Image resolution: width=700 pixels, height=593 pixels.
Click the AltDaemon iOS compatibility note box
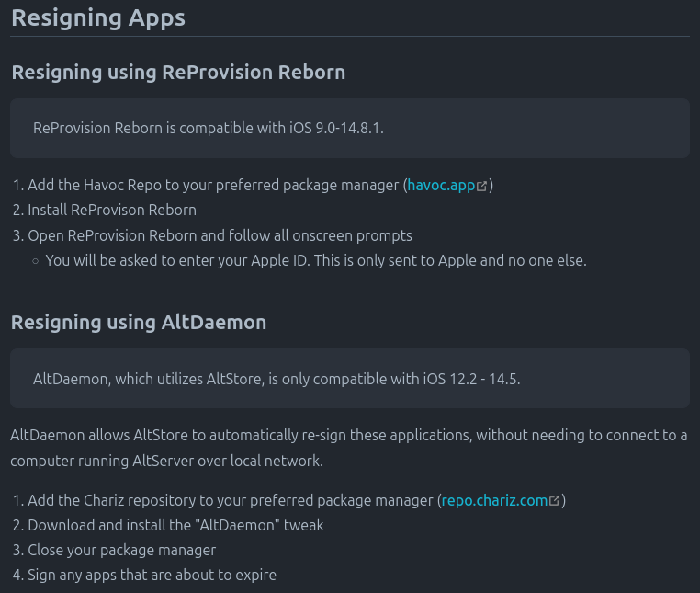coord(349,378)
